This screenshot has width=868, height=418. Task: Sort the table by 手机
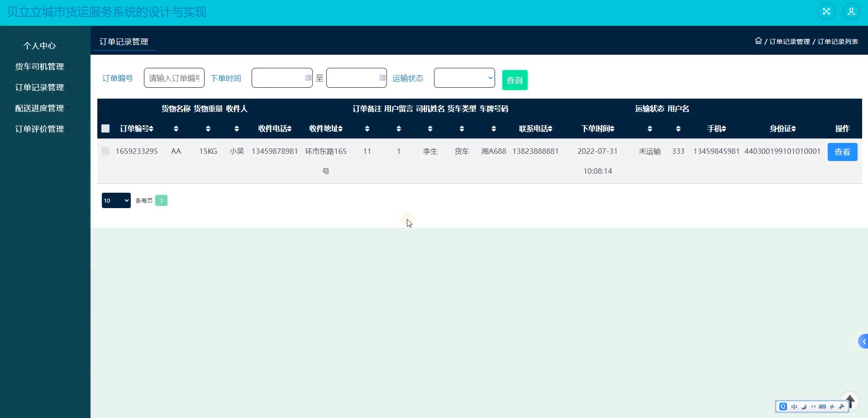717,129
